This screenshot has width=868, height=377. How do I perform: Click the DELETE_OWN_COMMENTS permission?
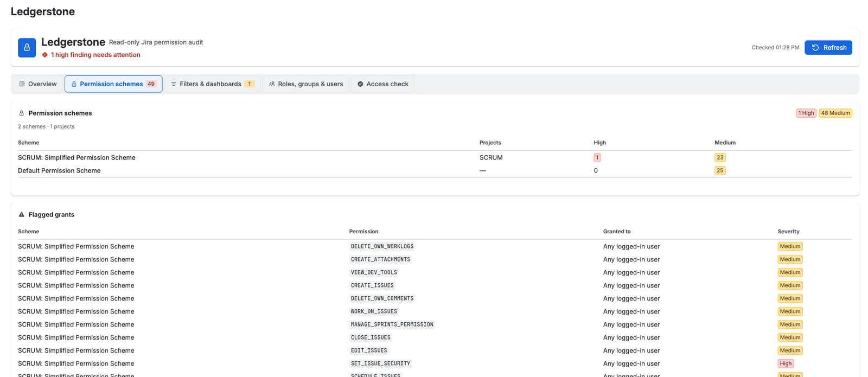click(382, 299)
